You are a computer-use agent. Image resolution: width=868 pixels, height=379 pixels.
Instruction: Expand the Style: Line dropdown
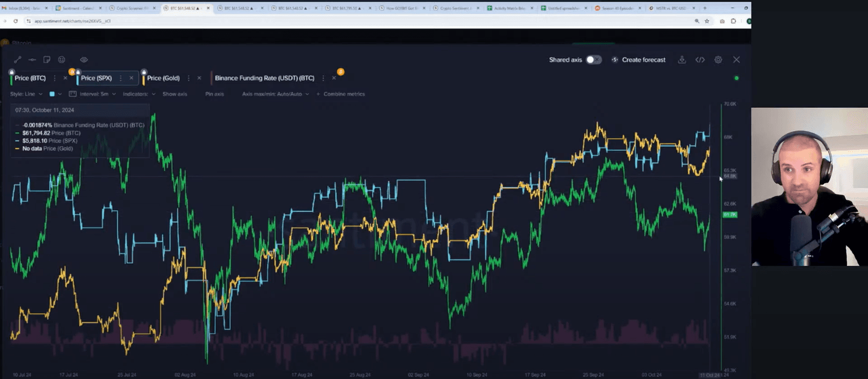26,94
